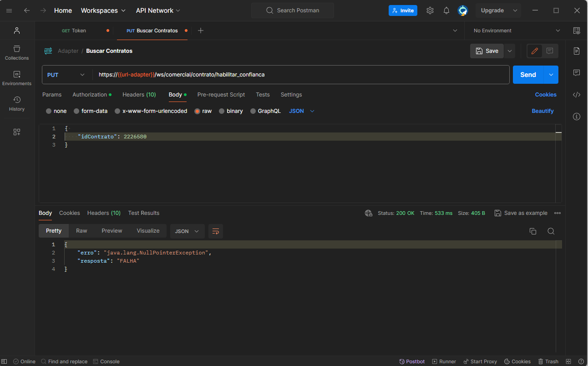Image resolution: width=588 pixels, height=366 pixels.
Task: Open Send button dropdown arrow
Action: (551, 75)
